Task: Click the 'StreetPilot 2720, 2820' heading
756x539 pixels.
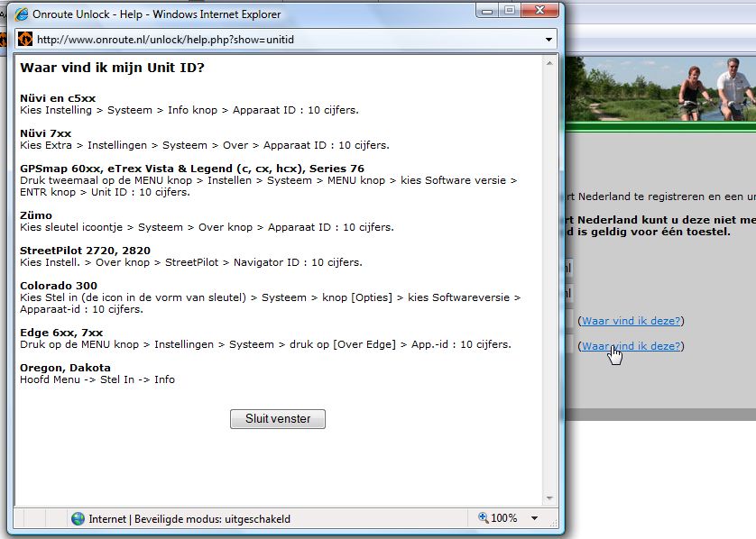Action: 86,251
